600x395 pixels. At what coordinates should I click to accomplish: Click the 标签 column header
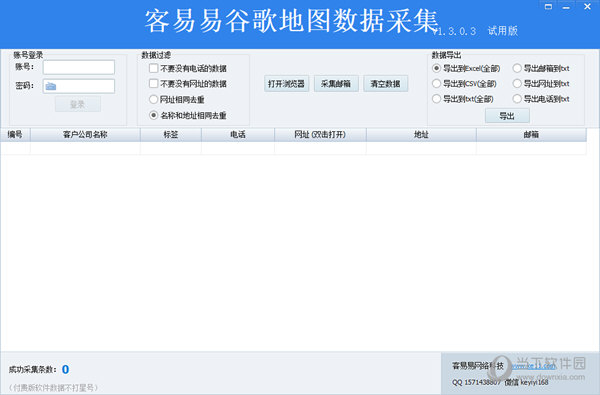(171, 134)
